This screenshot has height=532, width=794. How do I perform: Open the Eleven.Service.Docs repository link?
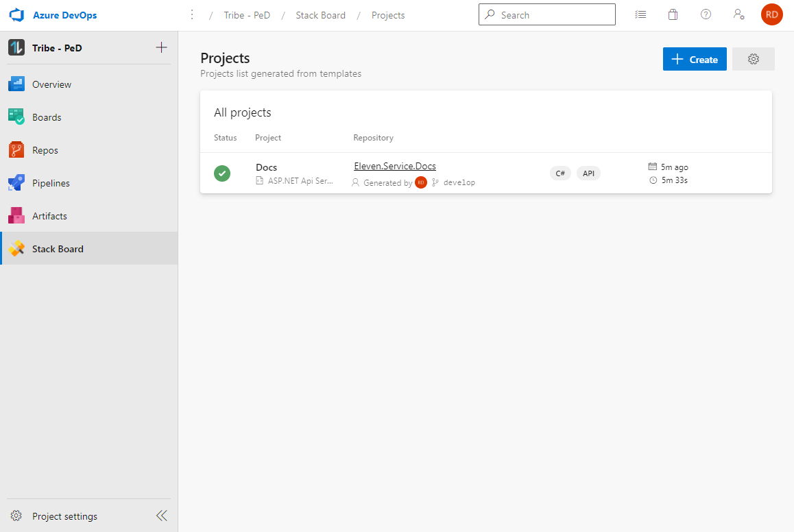tap(395, 166)
